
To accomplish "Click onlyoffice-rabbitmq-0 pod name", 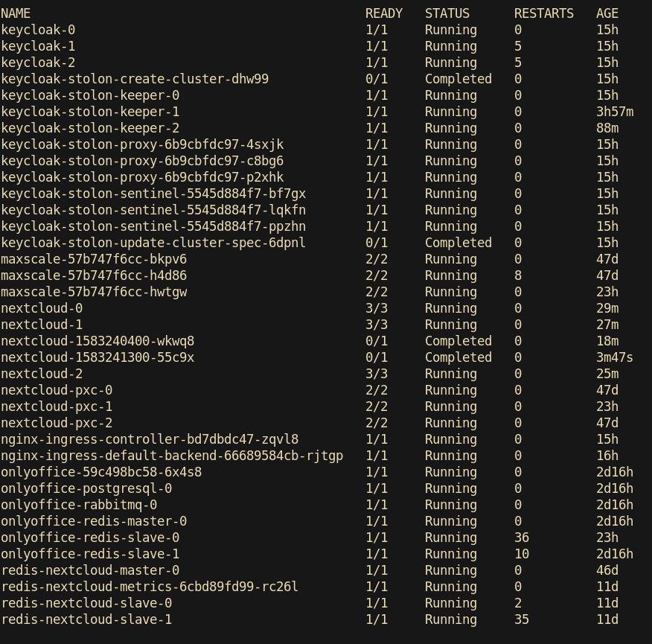I will pos(79,505).
